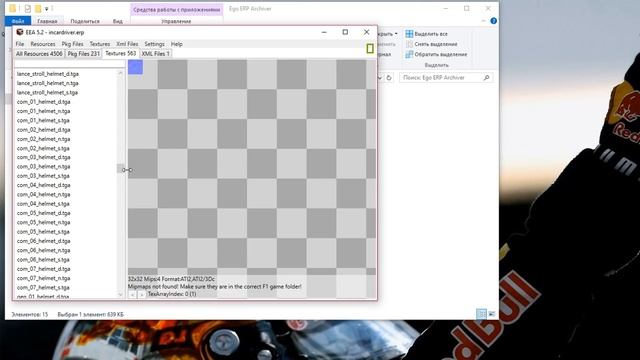640x360 pixels.
Task: Open the Help menu in EEA
Action: 176,44
